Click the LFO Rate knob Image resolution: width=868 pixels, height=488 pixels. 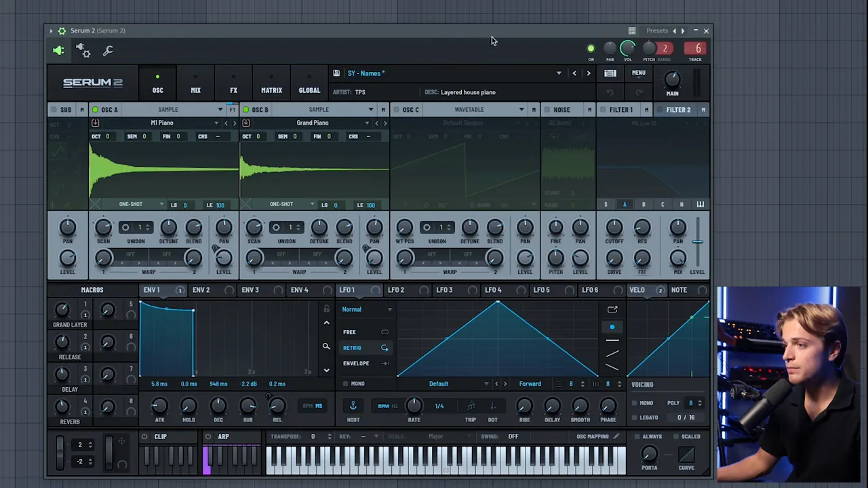click(414, 405)
